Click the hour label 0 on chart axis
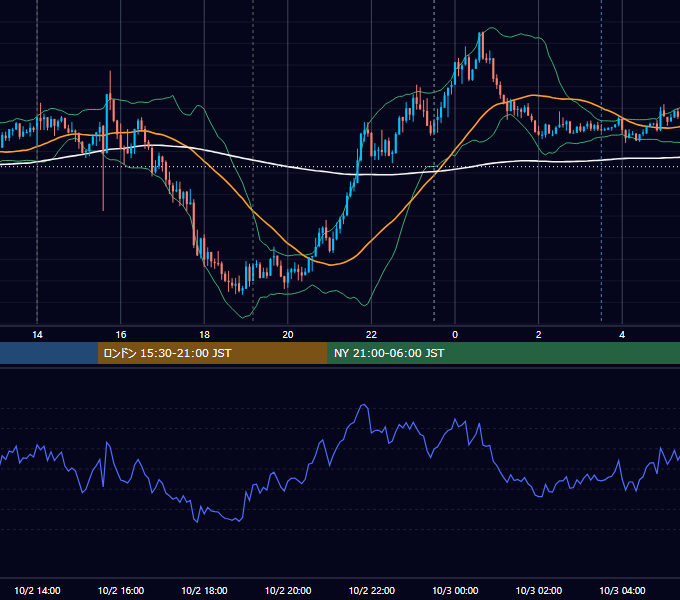The width and height of the screenshot is (680, 600). pyautogui.click(x=455, y=335)
